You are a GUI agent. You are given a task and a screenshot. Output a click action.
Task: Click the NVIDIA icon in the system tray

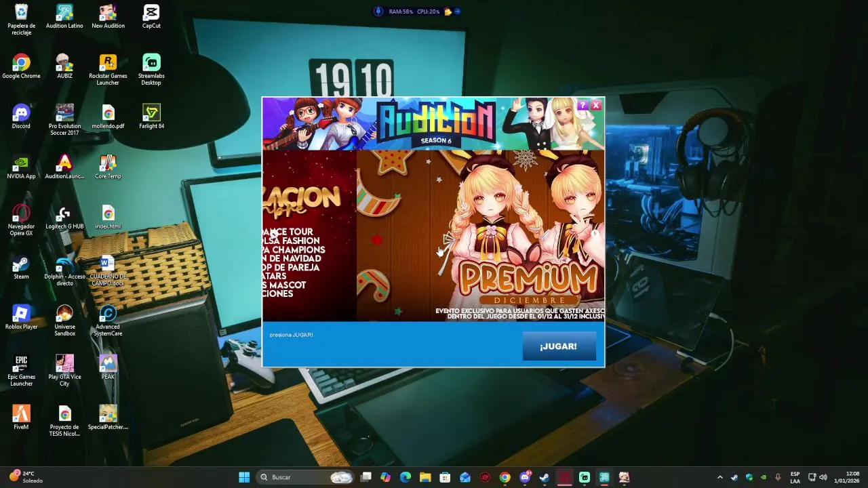(764, 477)
